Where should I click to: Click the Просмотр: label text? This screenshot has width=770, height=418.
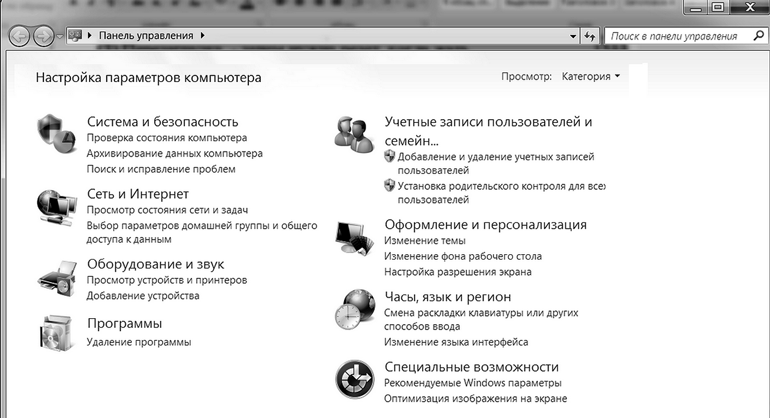tap(526, 76)
